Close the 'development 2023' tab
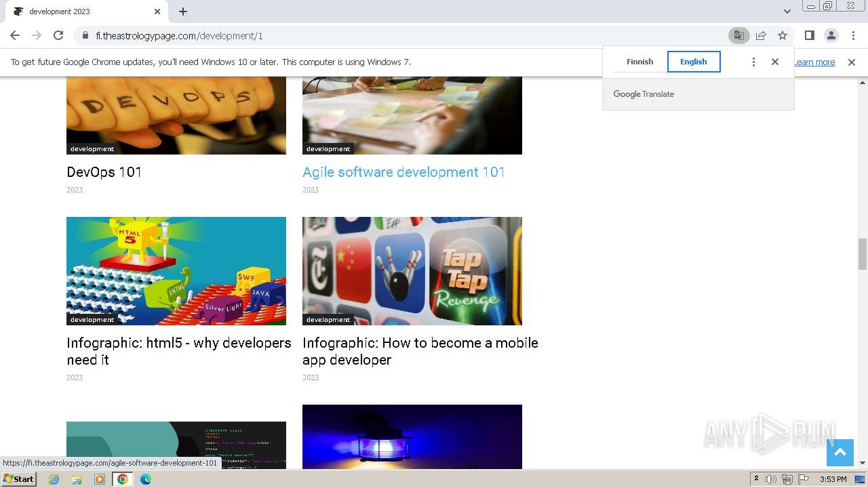This screenshot has height=488, width=868. [157, 12]
